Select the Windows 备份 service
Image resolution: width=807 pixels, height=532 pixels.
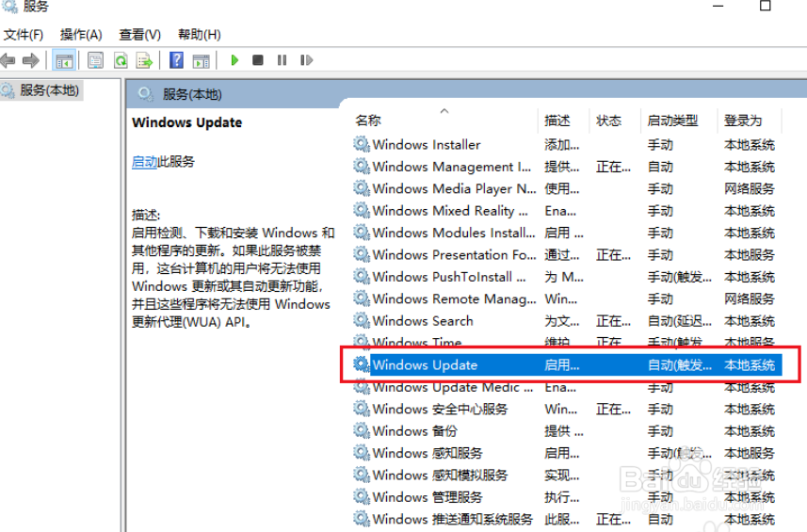567,431
